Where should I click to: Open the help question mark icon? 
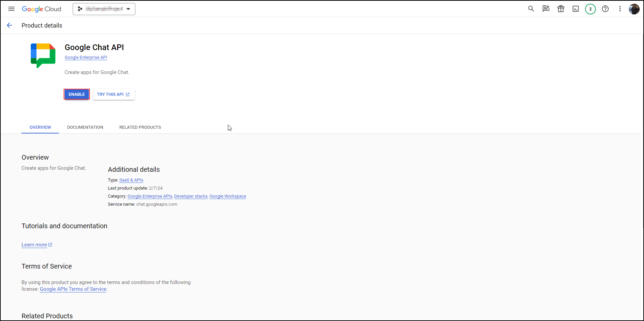coord(605,9)
